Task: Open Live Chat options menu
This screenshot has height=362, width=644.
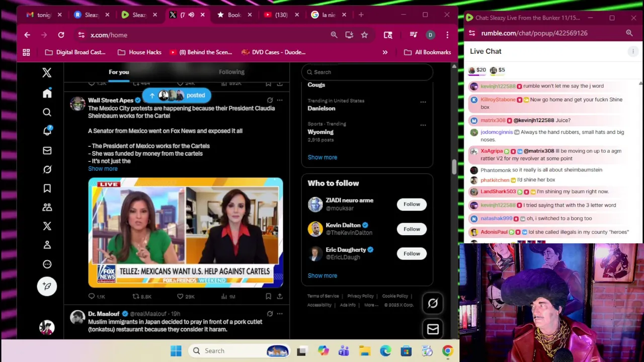Action: point(633,51)
